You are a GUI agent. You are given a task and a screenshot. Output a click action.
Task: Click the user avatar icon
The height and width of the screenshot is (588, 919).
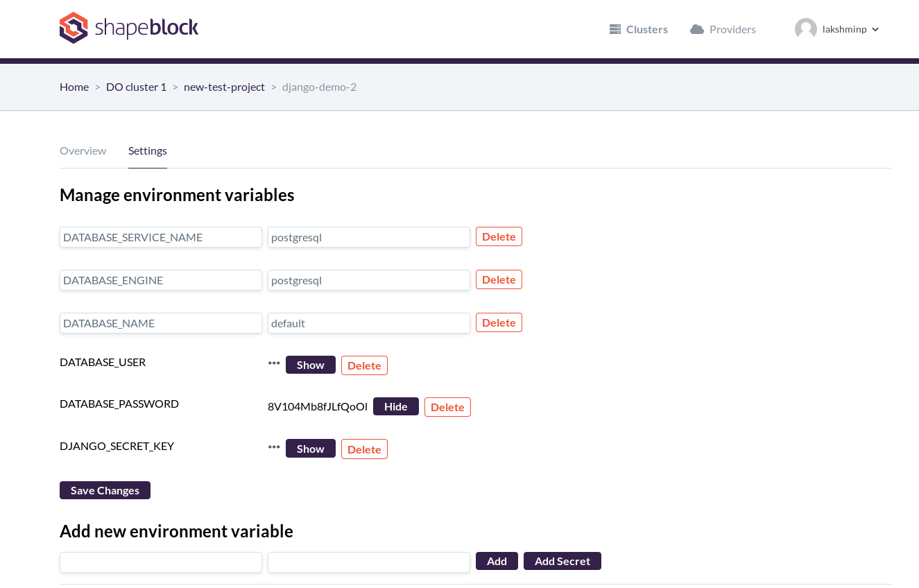point(806,29)
